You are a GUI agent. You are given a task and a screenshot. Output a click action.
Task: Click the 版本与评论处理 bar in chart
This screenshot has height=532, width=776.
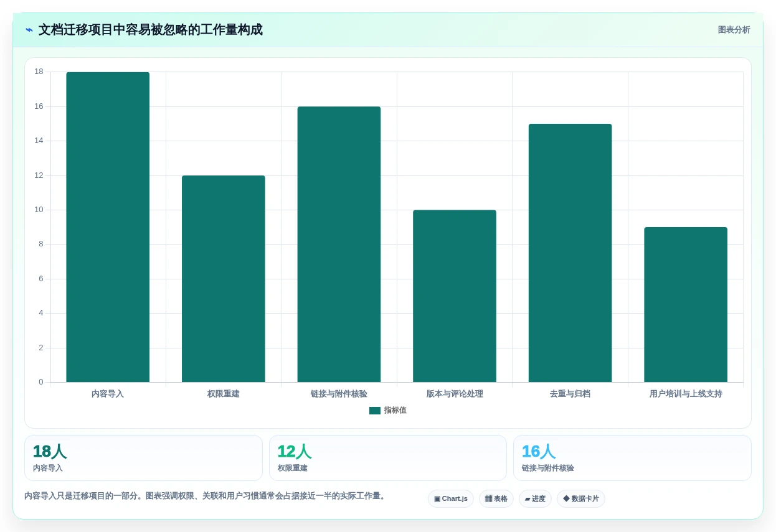pos(455,296)
